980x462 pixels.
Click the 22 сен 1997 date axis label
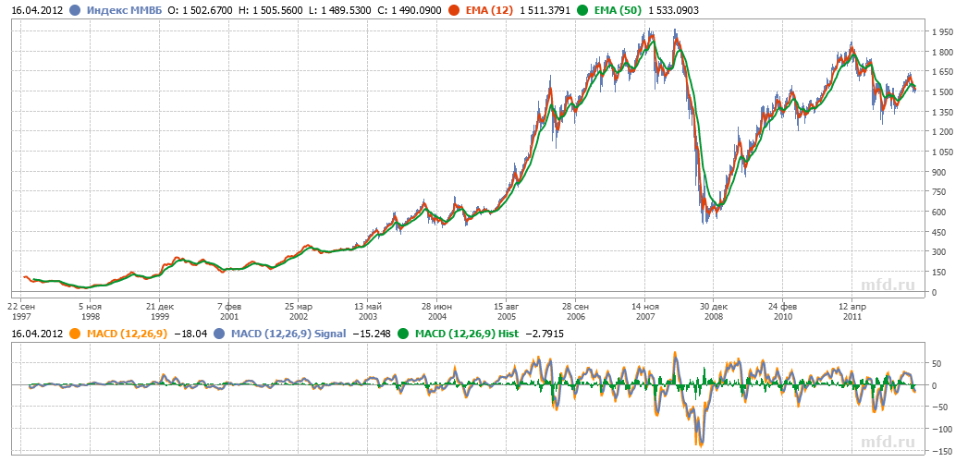[x=29, y=310]
